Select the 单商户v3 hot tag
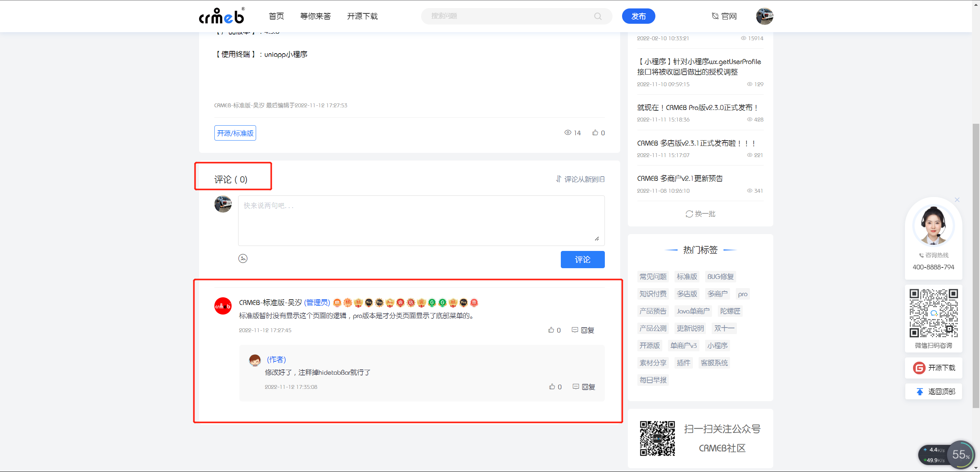The image size is (980, 472). coord(684,346)
